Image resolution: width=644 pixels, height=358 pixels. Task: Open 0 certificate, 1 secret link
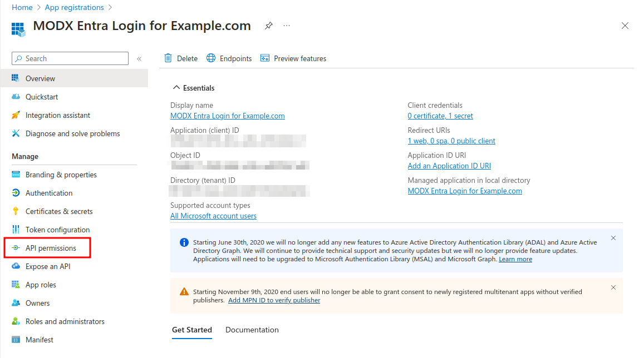pyautogui.click(x=440, y=116)
